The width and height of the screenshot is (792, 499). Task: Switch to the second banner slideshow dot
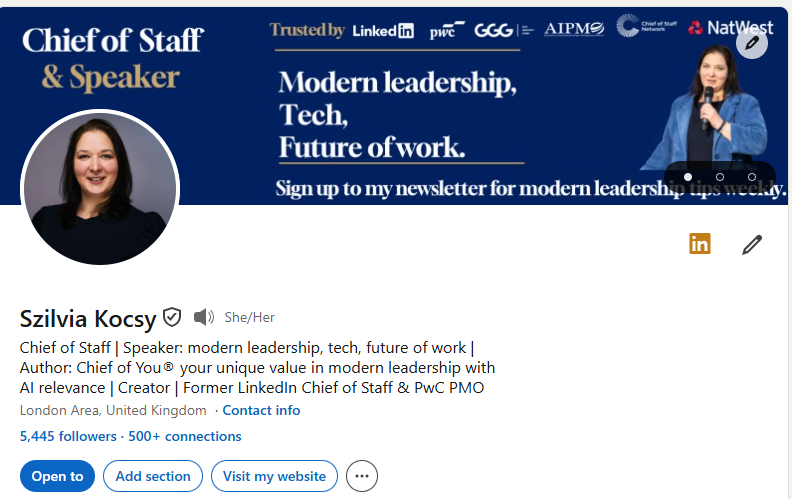pyautogui.click(x=720, y=177)
